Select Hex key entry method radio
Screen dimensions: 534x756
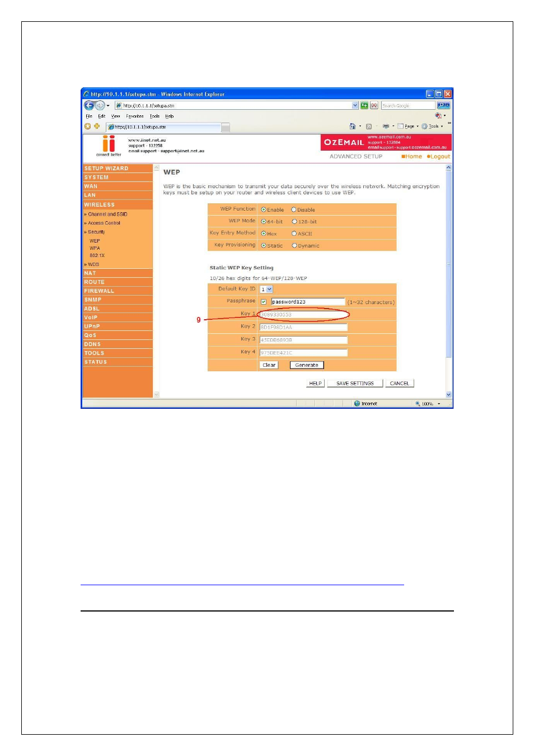click(264, 234)
